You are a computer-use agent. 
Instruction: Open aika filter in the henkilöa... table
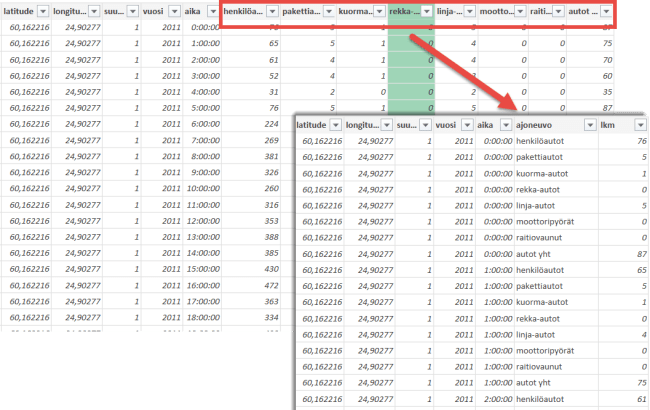(x=212, y=11)
